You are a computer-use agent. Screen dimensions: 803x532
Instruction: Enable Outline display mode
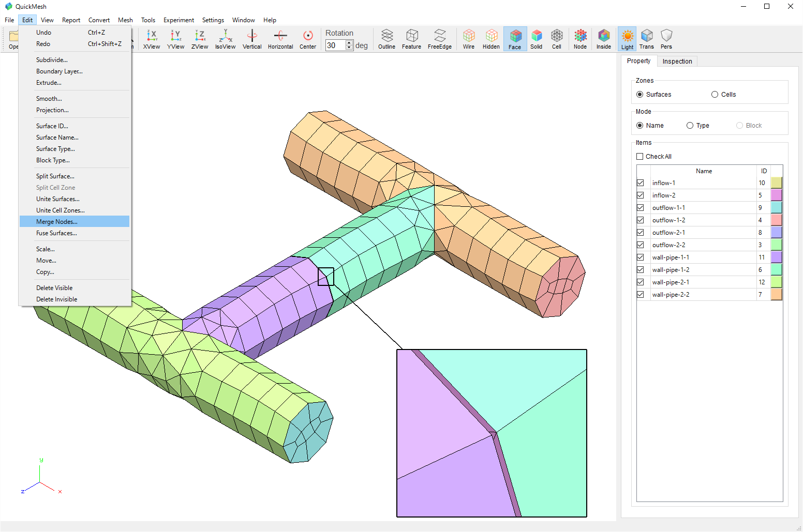point(386,39)
